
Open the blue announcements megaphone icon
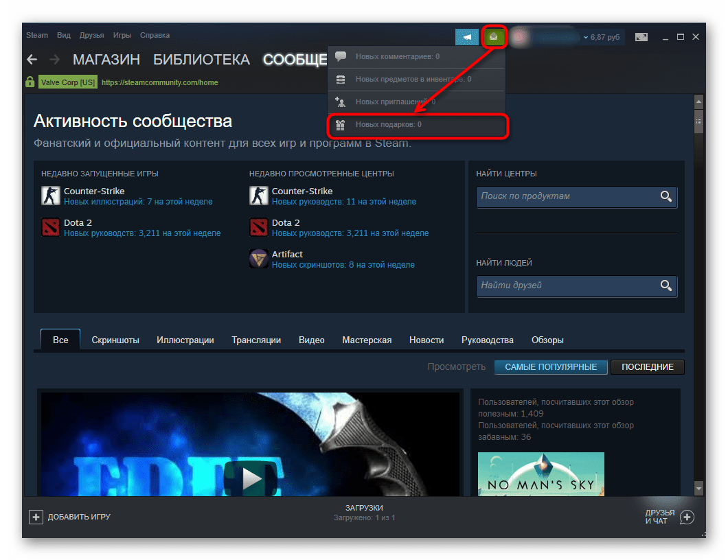coord(466,36)
